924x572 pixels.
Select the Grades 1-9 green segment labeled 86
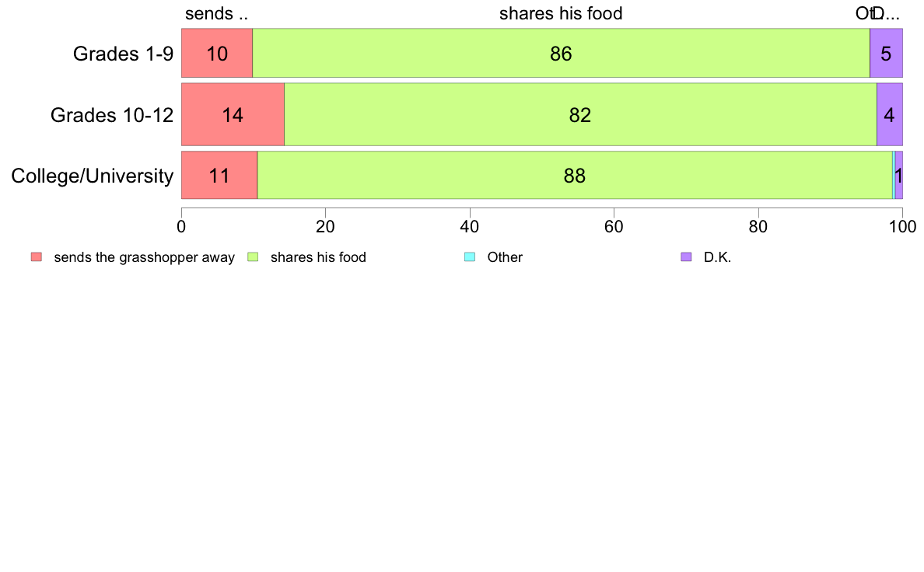pos(561,53)
